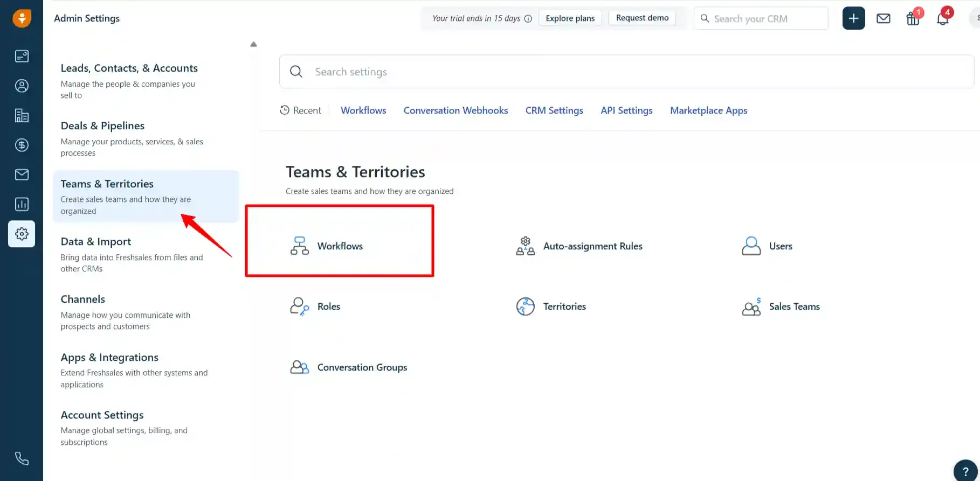This screenshot has width=980, height=481.
Task: Select the Apps & Integrations category
Action: point(146,370)
